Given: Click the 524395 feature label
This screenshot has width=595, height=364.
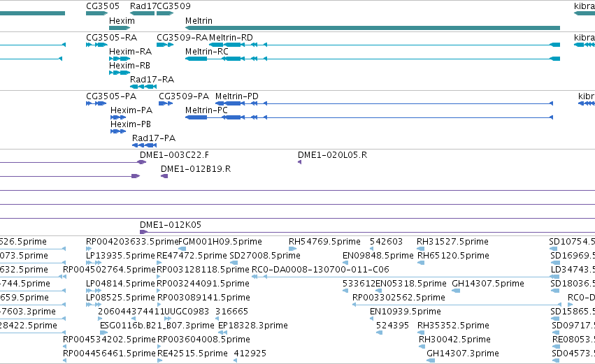Looking at the screenshot, I should (392, 326).
